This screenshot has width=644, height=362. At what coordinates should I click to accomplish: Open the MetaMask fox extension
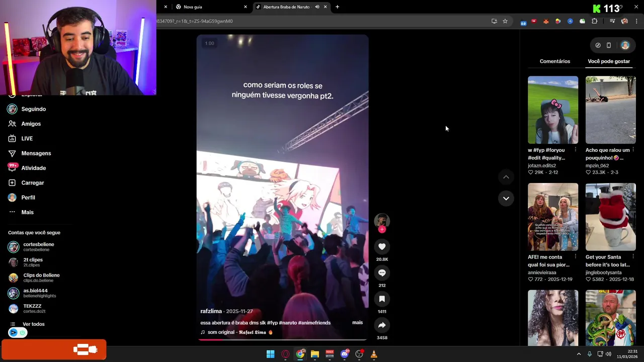point(546,21)
